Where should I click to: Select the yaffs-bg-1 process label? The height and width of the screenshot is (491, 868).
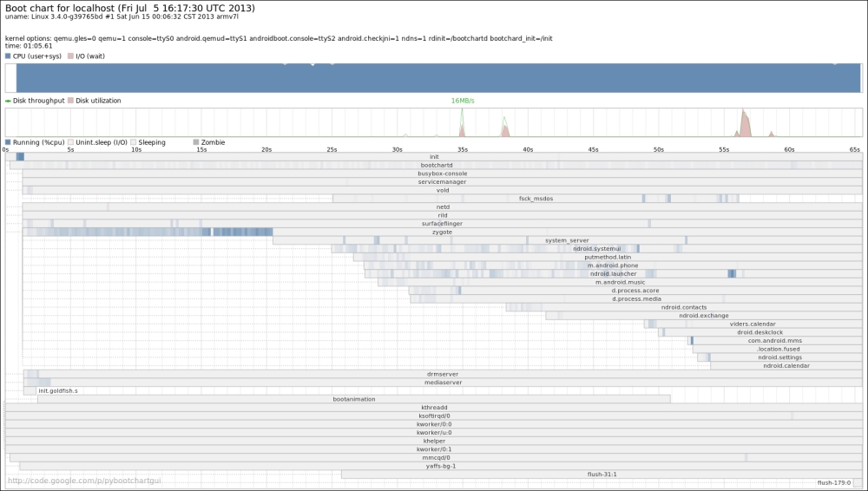click(441, 466)
